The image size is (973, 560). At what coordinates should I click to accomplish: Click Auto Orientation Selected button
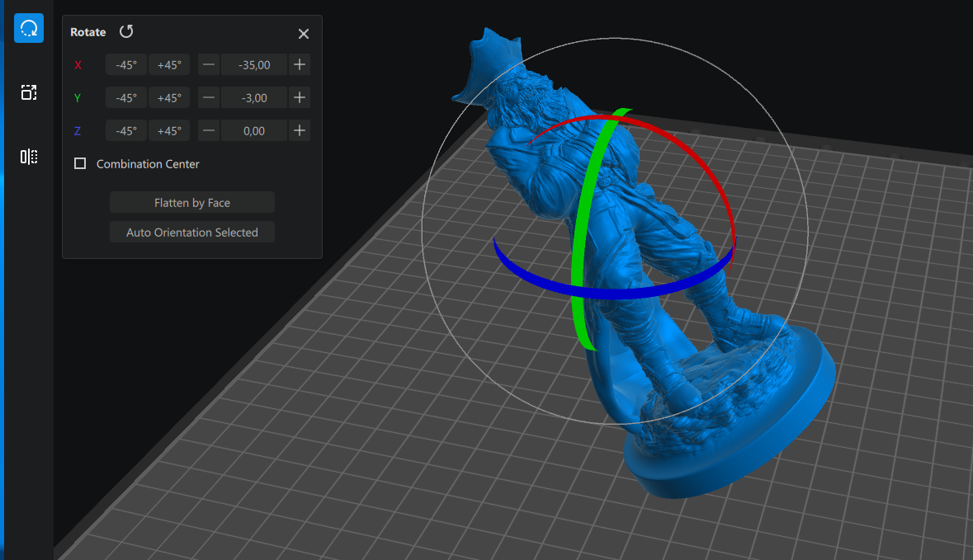(x=192, y=233)
